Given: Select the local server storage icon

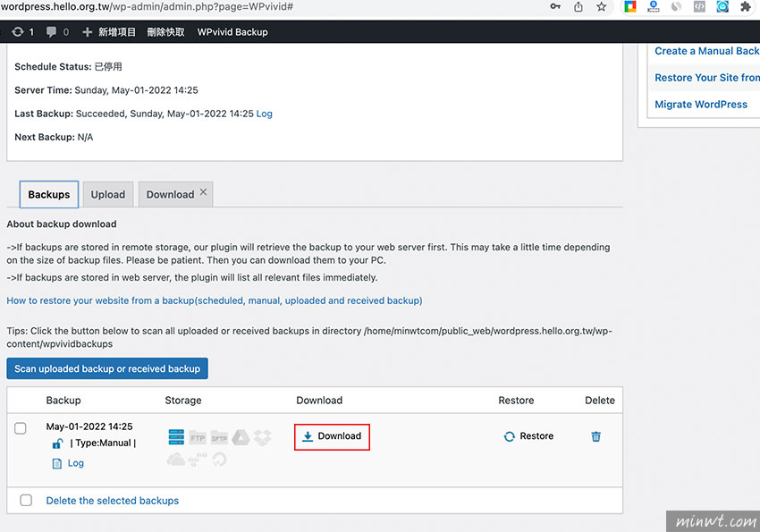Looking at the screenshot, I should [x=176, y=437].
